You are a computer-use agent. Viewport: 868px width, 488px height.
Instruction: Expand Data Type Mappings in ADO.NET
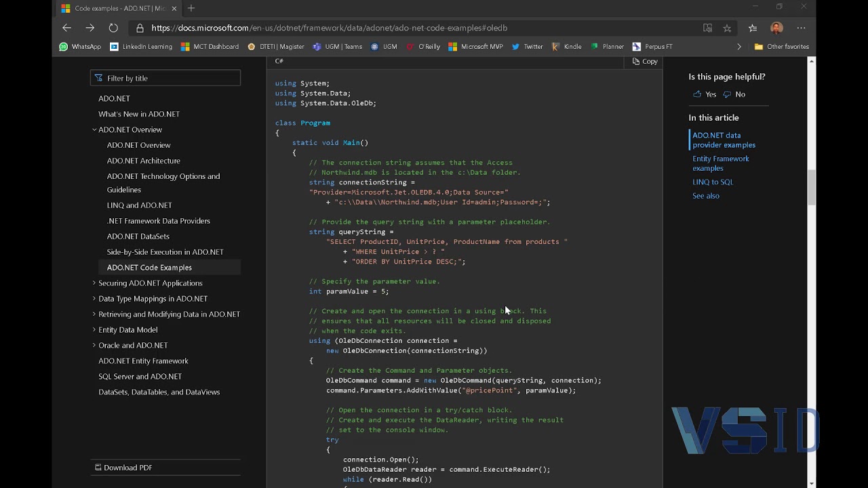tap(94, 298)
